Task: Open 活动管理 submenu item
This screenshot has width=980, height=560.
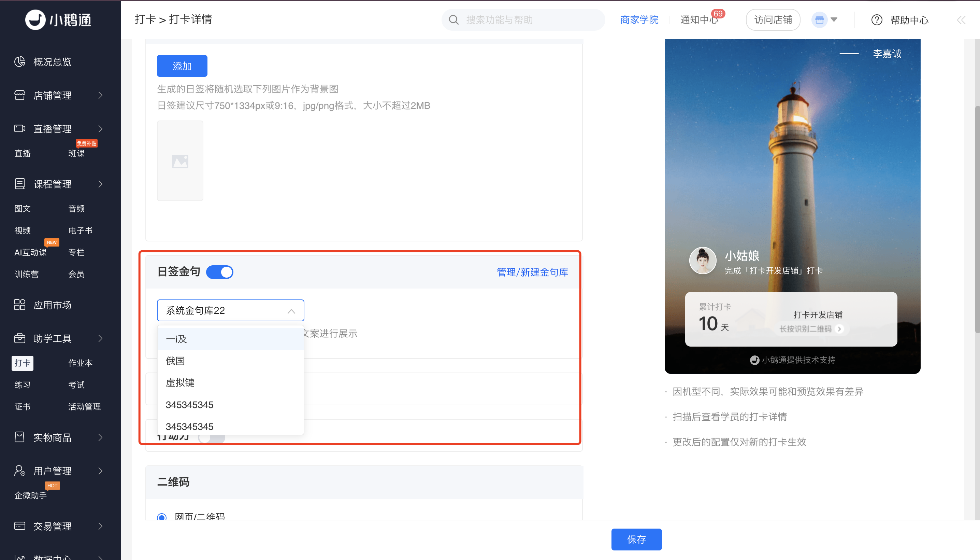Action: [x=85, y=407]
